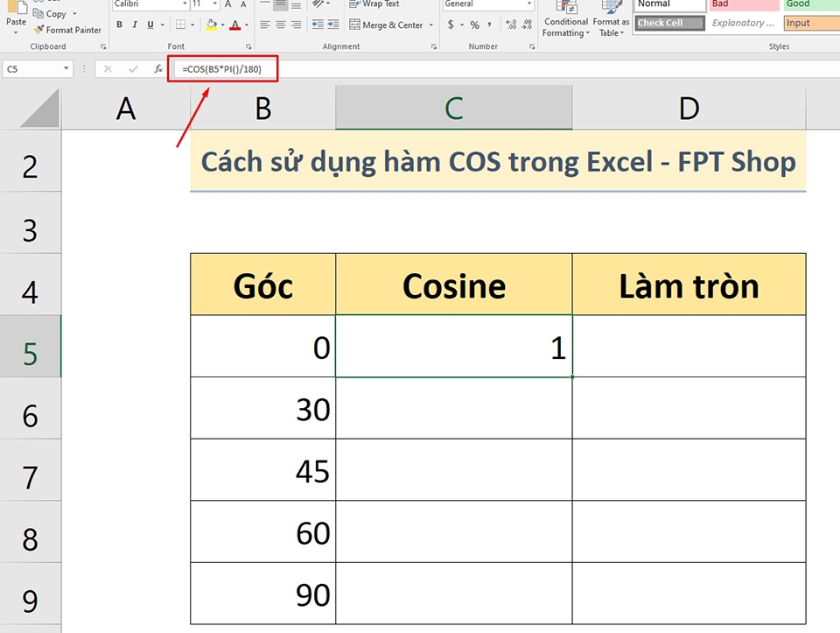This screenshot has height=633, width=840.
Task: Select the Italic formatting icon
Action: pos(133,25)
